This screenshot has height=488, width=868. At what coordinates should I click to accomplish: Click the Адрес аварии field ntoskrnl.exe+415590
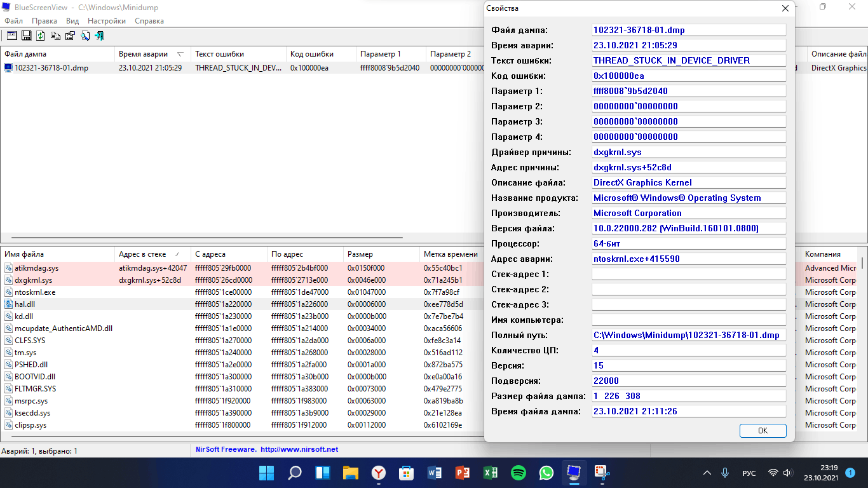[x=689, y=259]
